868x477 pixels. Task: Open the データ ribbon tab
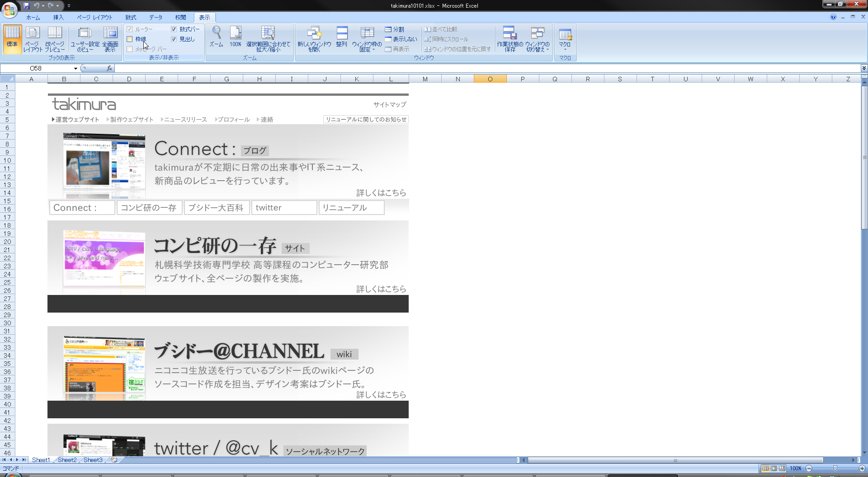(156, 18)
